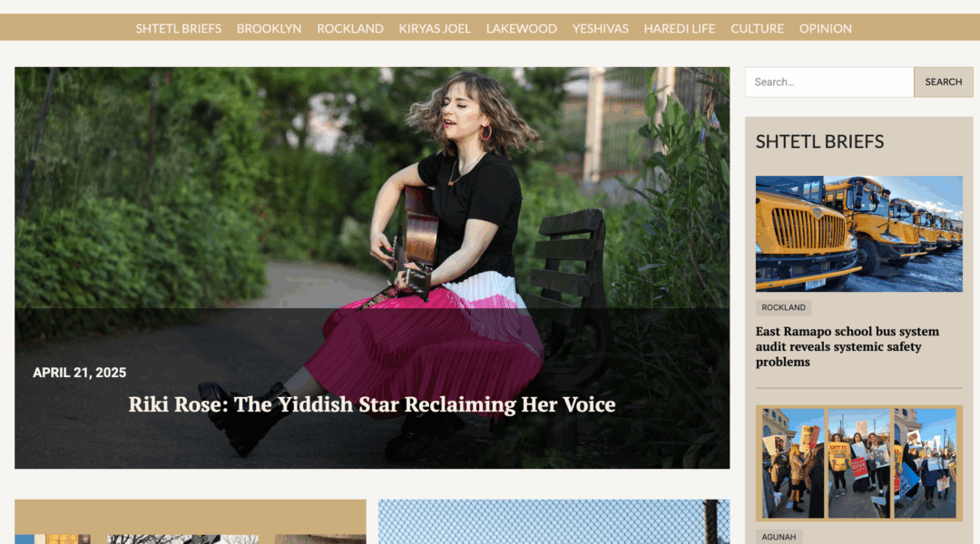Go to the Brooklyn section
Screen dimensions: 980x544
pos(269,29)
